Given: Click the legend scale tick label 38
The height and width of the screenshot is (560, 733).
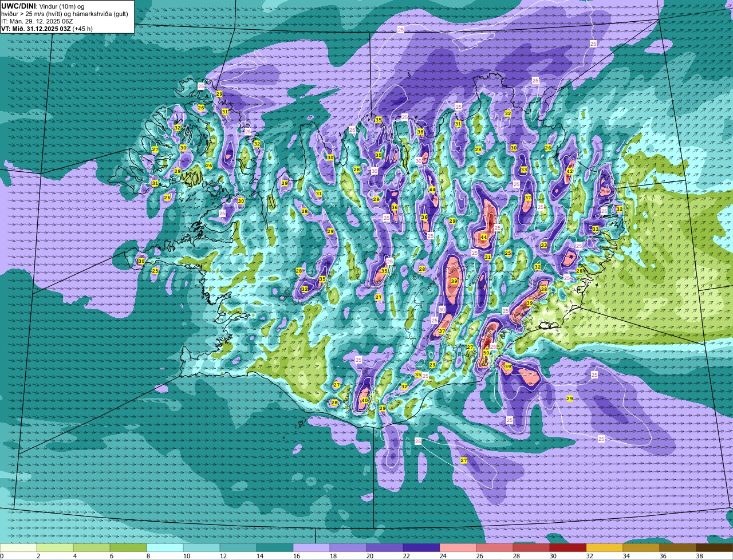Looking at the screenshot, I should 700,556.
